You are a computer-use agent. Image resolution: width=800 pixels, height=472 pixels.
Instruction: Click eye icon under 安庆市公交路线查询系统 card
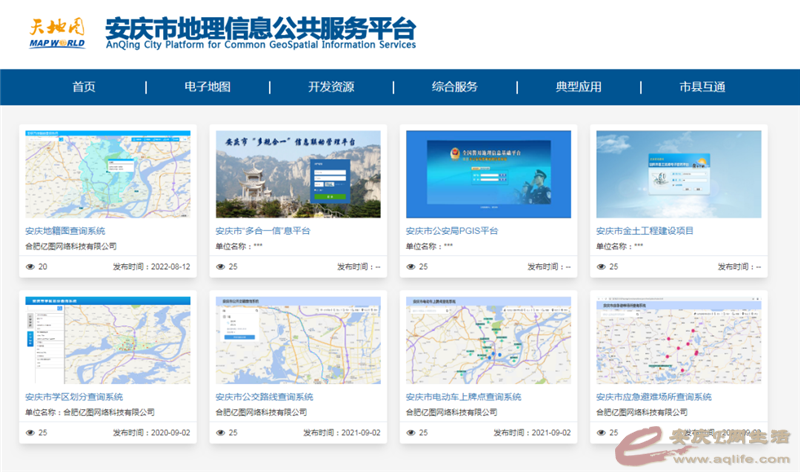220,433
